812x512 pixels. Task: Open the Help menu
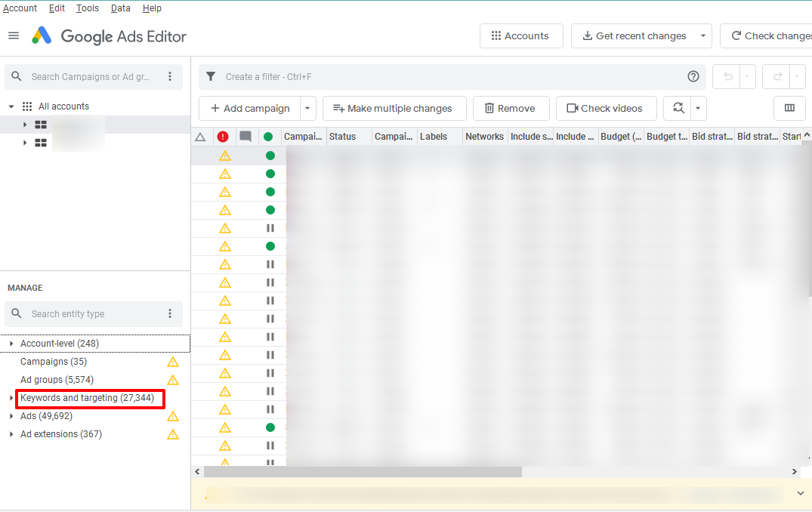pyautogui.click(x=153, y=8)
